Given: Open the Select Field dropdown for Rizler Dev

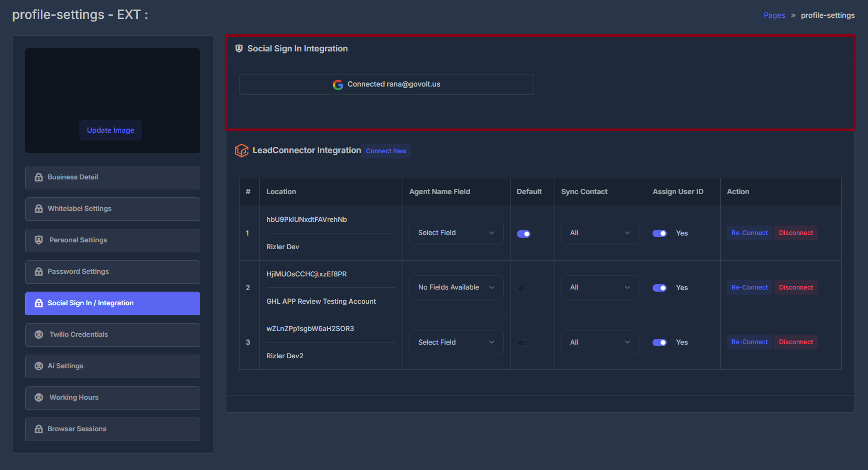Looking at the screenshot, I should pyautogui.click(x=457, y=233).
